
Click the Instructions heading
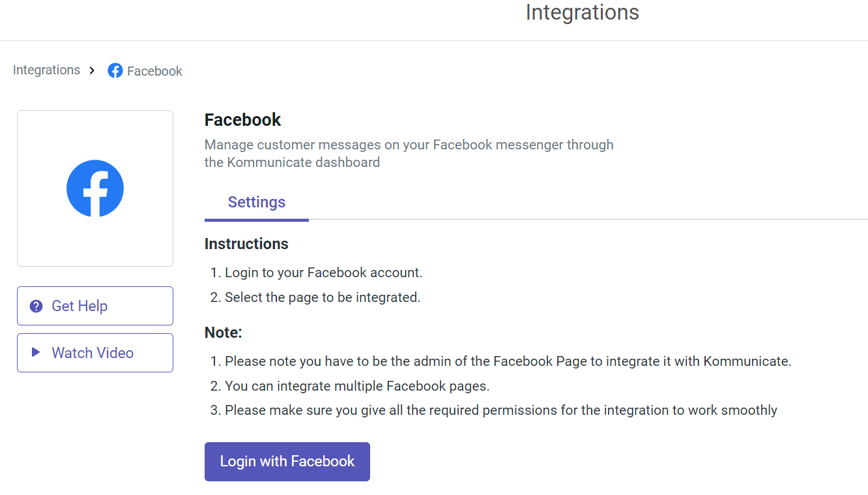246,243
